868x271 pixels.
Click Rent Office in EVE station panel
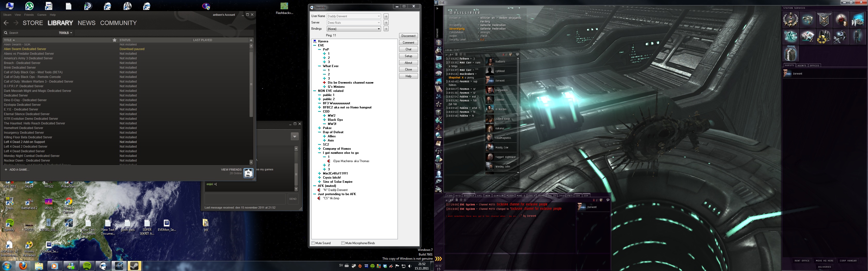pos(802,261)
